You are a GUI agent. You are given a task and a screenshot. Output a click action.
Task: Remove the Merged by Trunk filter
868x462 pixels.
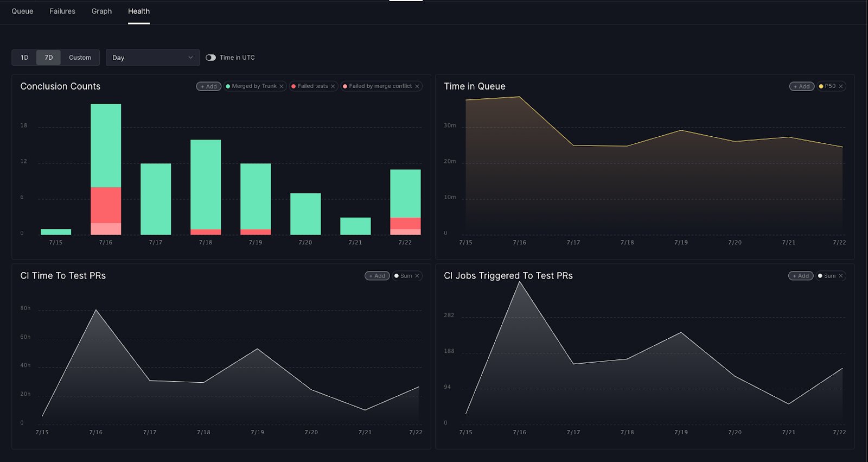point(282,86)
